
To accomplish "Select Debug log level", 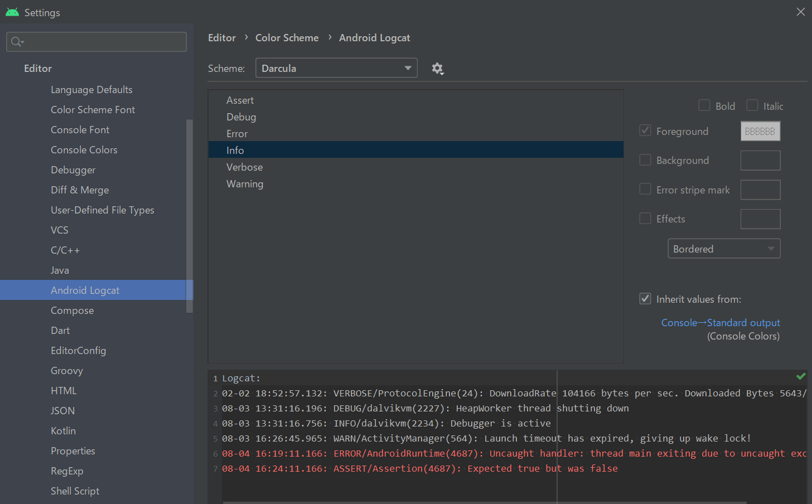I will pos(415,117).
